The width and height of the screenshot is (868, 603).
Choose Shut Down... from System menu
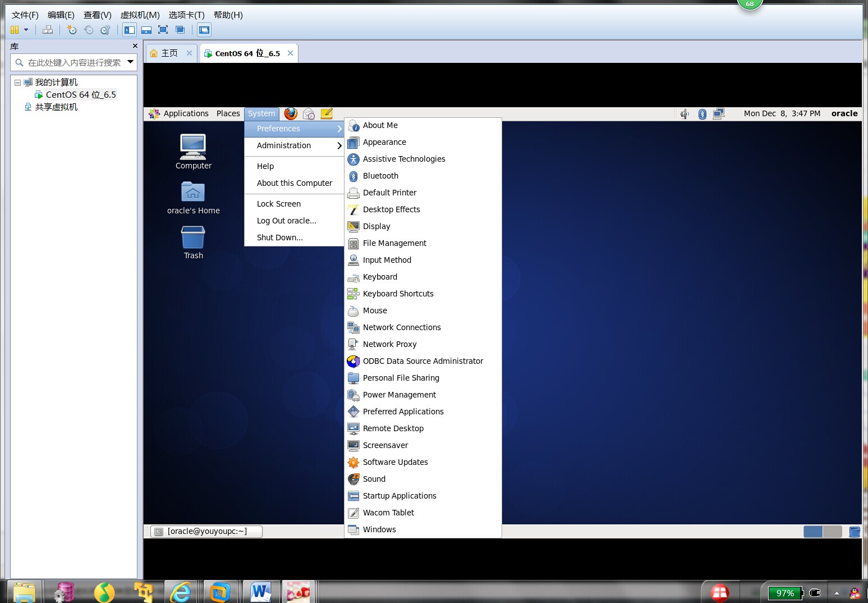click(x=294, y=237)
